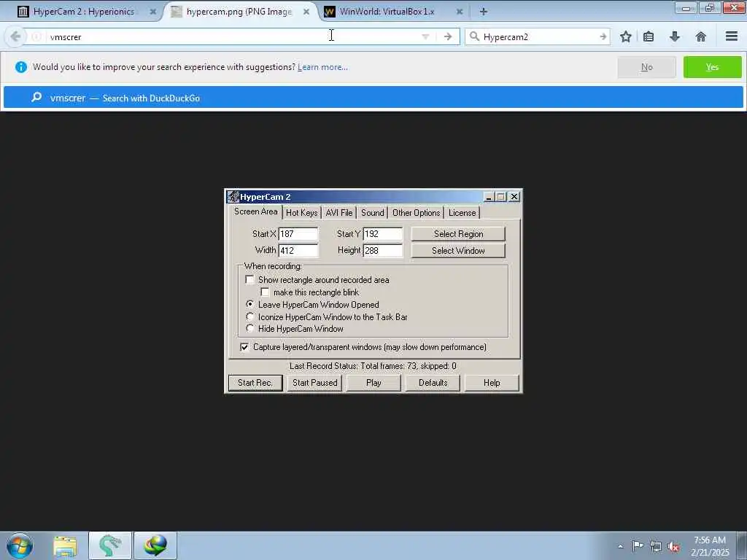
Task: Switch to the WinWorld: VirtualBox 1.x tab
Action: coord(387,12)
